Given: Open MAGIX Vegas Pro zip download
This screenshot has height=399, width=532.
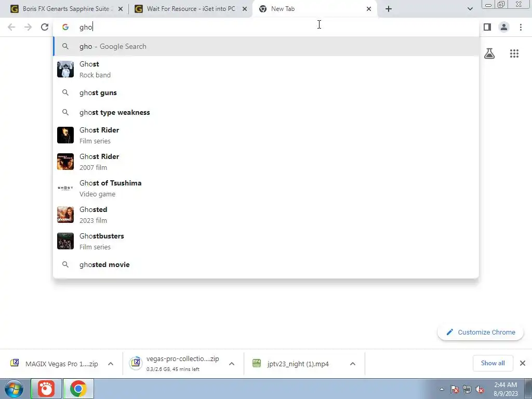Looking at the screenshot, I should coord(54,364).
